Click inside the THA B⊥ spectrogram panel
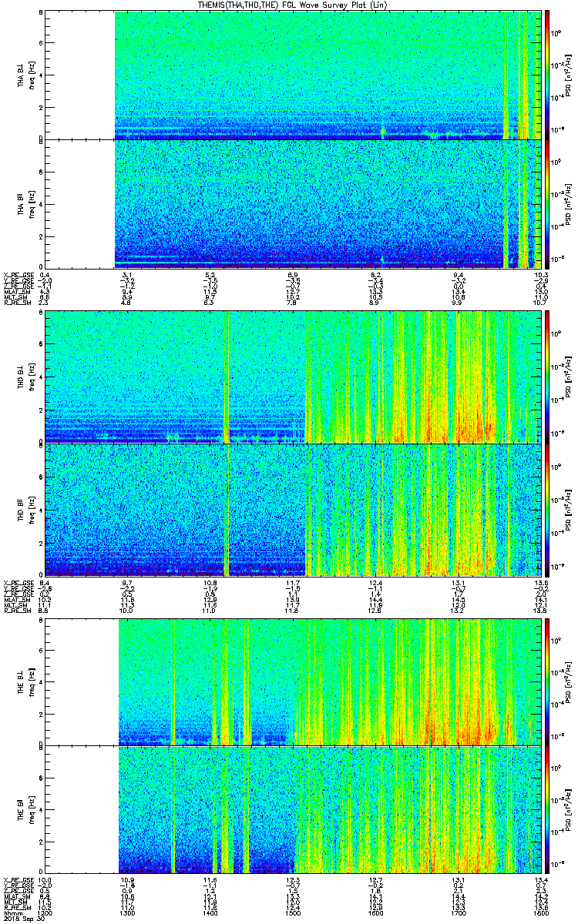 point(291,75)
